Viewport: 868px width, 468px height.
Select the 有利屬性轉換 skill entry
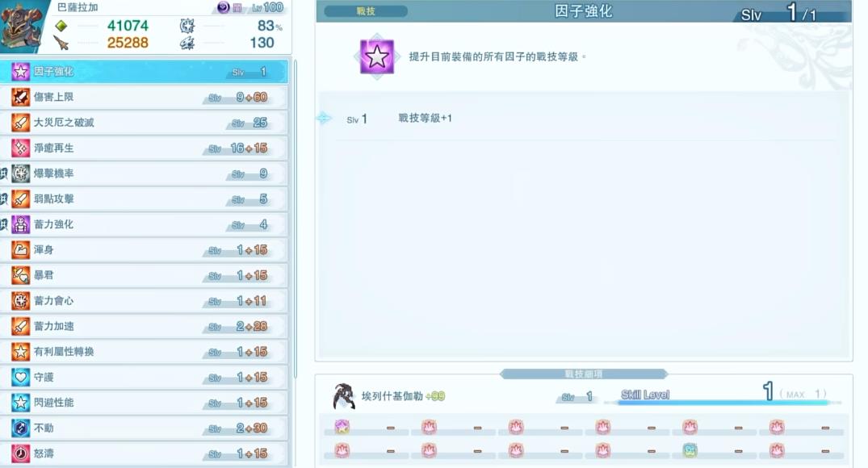pos(144,351)
